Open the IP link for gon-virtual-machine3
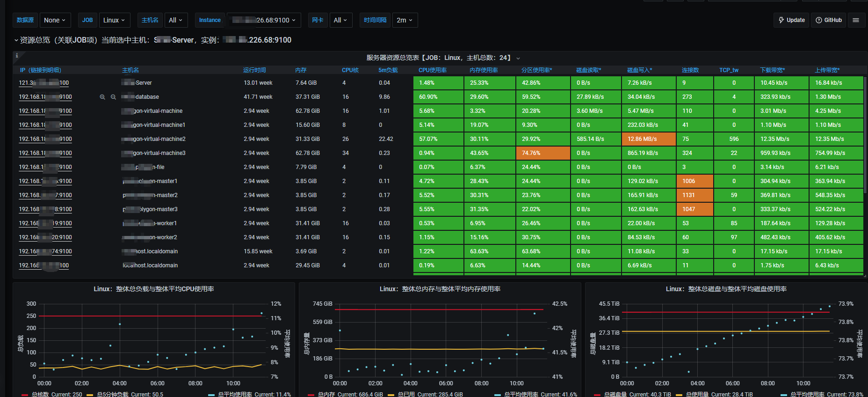Viewport: 868px width, 397px height. coord(45,153)
